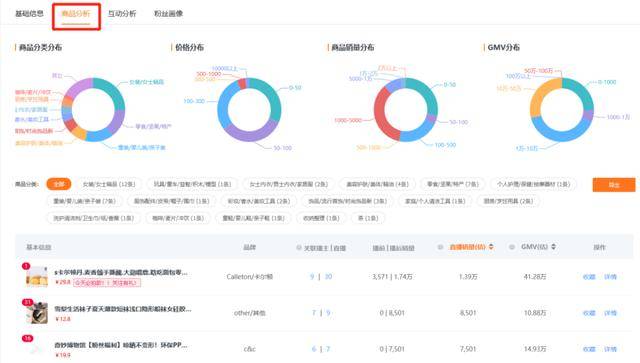Switch to the 基础信息 tab
Image resolution: width=640 pixels, height=363 pixels.
[x=29, y=13]
